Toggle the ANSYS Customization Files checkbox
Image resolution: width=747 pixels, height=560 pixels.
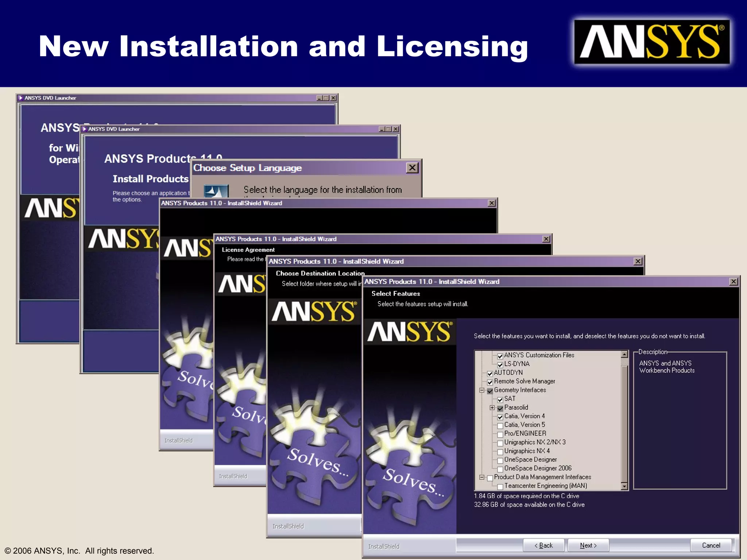tap(500, 356)
